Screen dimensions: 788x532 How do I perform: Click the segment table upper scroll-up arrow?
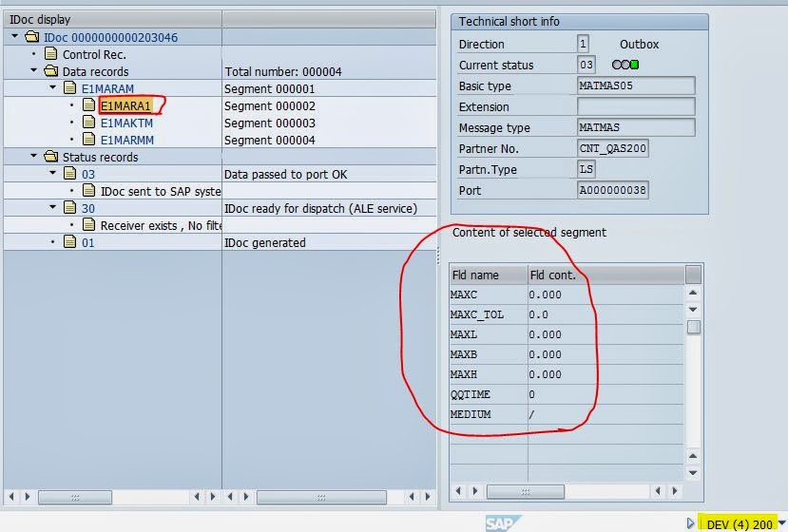coord(693,293)
